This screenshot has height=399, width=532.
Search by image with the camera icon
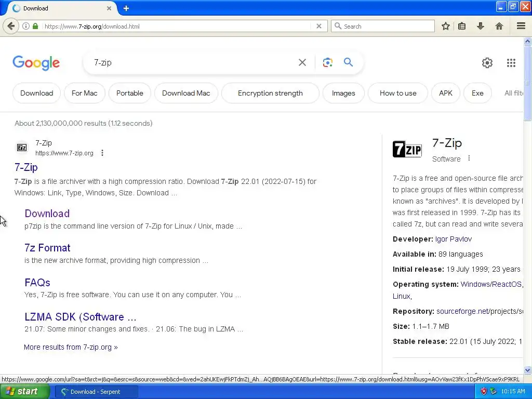(327, 62)
